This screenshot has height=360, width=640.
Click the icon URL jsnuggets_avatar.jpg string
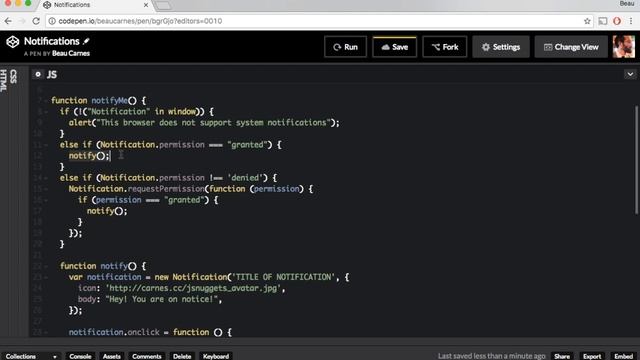coord(193,288)
